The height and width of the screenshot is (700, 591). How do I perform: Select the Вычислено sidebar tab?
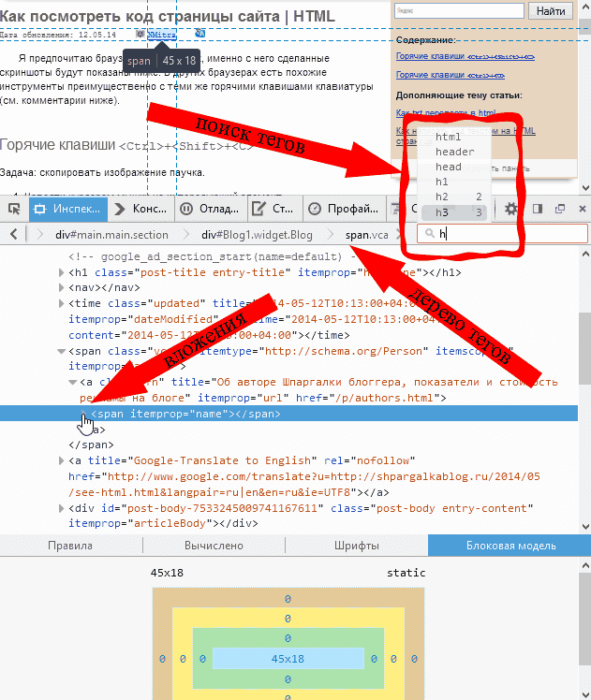[214, 546]
